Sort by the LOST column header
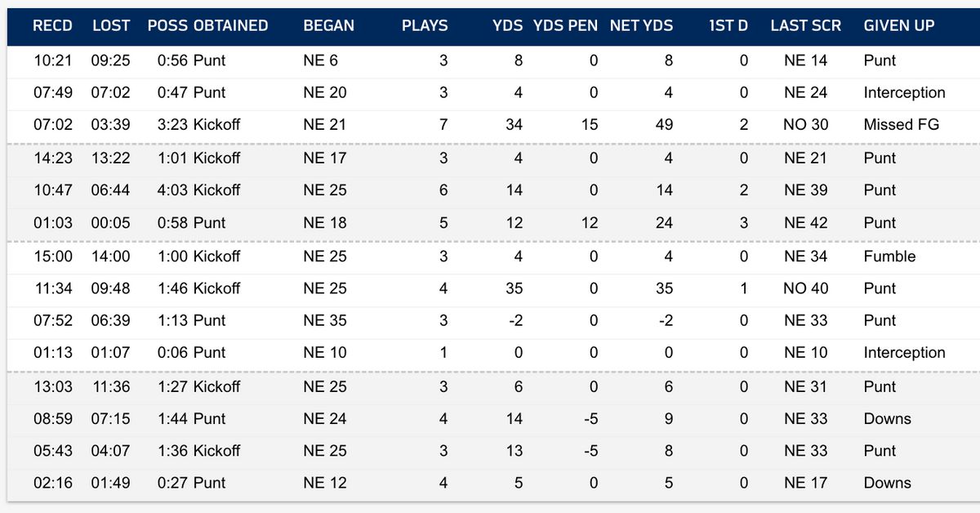 (x=110, y=25)
